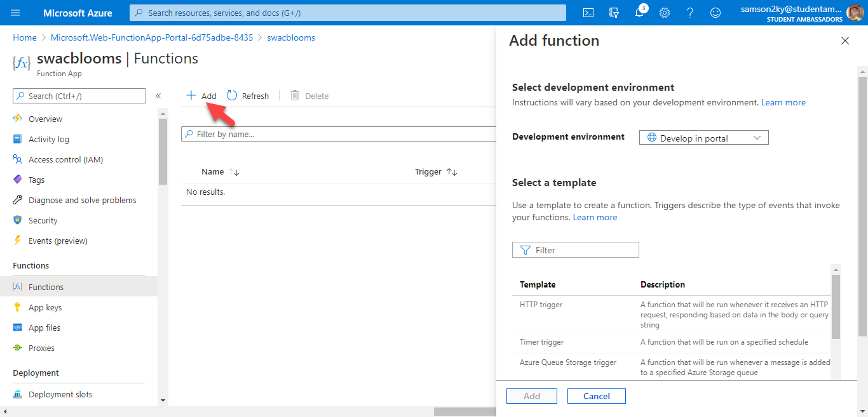Collapse the left sidebar menu
Viewport: 868px width, 417px height.
pyautogui.click(x=158, y=96)
